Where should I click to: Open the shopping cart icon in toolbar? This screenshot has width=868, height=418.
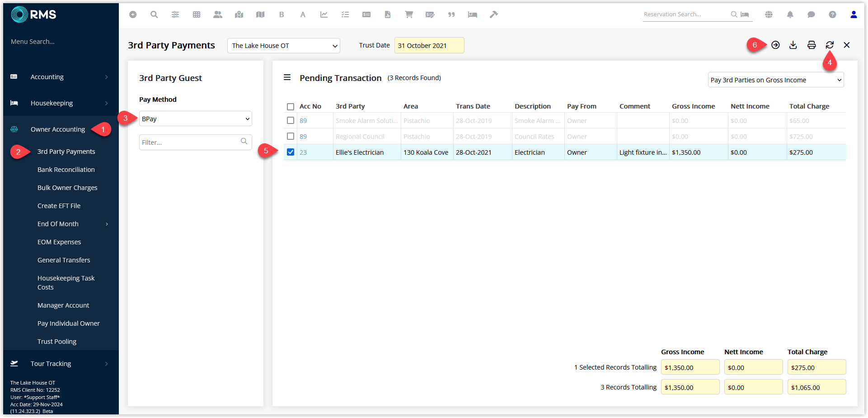coord(409,14)
